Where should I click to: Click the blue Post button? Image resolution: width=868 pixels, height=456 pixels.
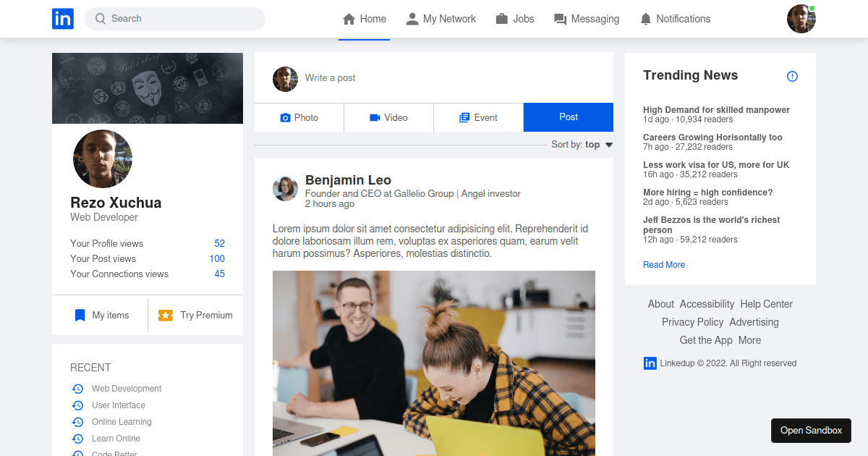[568, 117]
